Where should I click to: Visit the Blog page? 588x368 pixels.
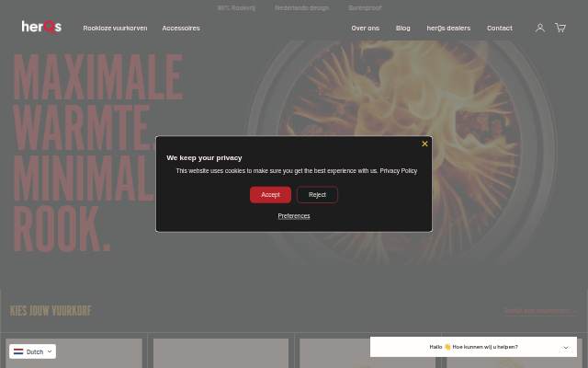pyautogui.click(x=402, y=29)
